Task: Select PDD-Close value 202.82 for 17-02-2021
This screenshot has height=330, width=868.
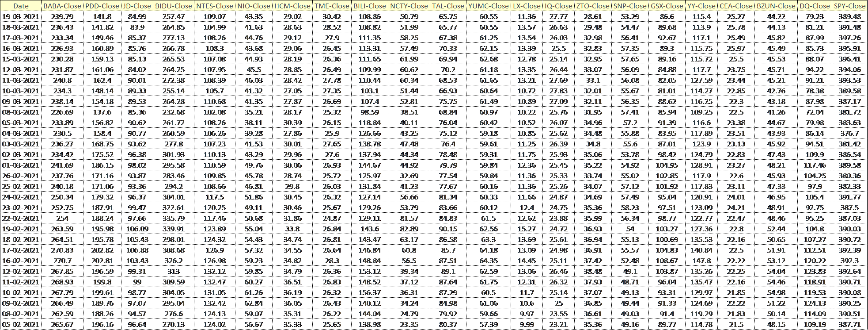Action: (x=102, y=250)
